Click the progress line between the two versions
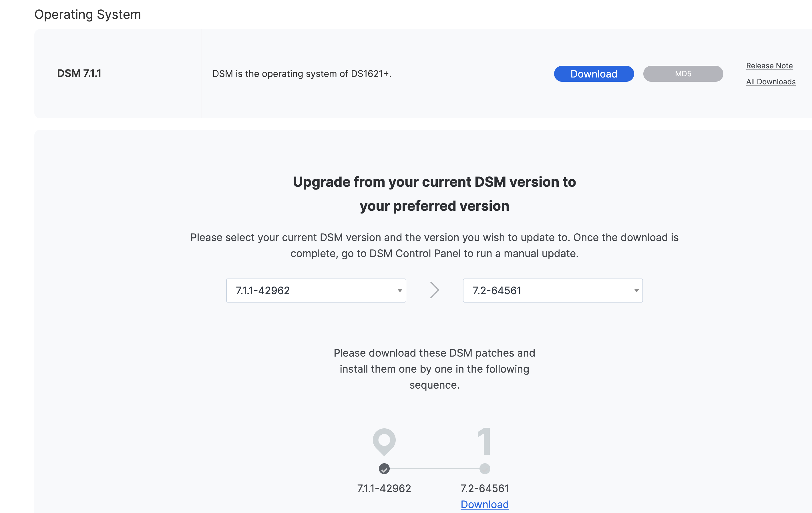Viewport: 812px width, 513px height. coord(434,468)
